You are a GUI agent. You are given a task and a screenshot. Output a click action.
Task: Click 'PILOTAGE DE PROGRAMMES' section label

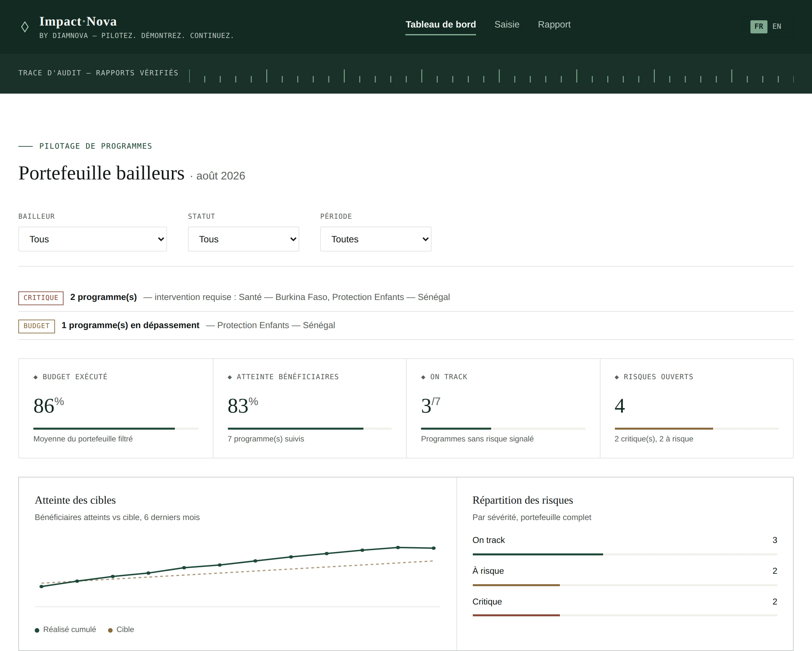(96, 146)
